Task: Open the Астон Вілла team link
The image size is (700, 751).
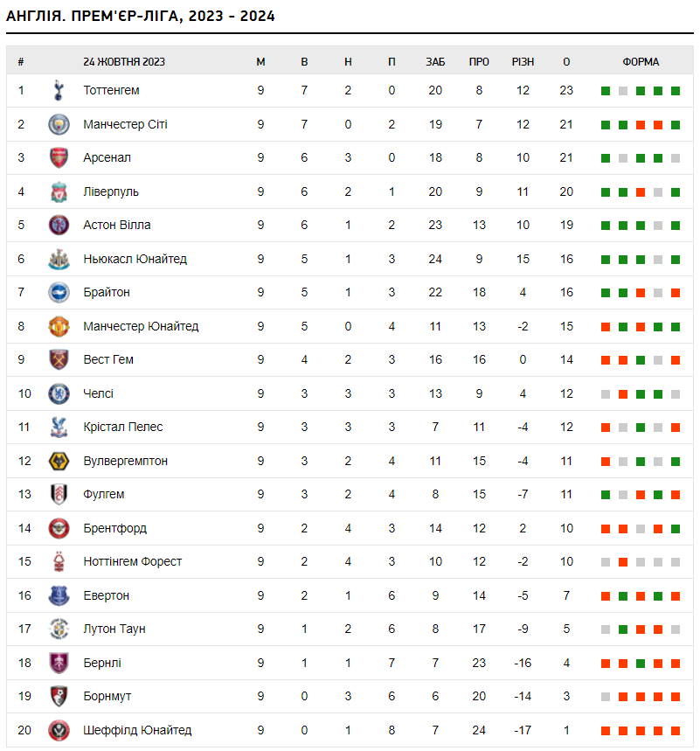Action: tap(117, 225)
